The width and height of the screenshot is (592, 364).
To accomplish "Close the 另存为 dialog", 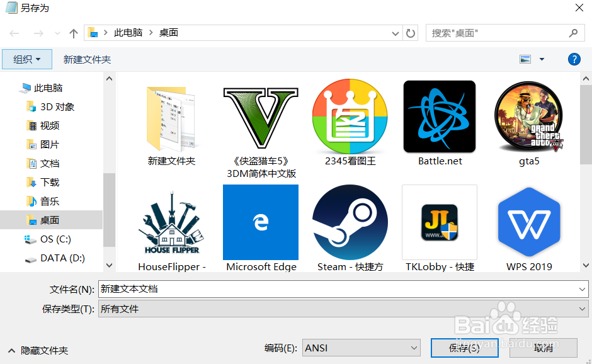I will pos(579,8).
